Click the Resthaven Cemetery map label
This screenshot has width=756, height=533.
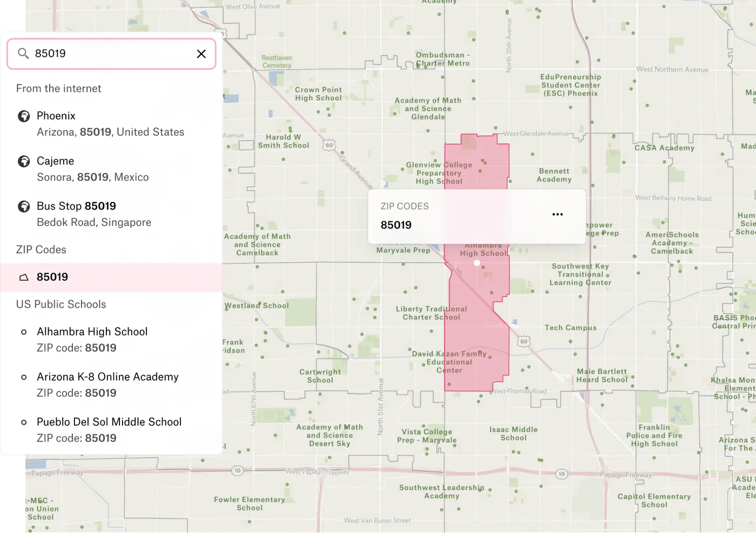[277, 62]
